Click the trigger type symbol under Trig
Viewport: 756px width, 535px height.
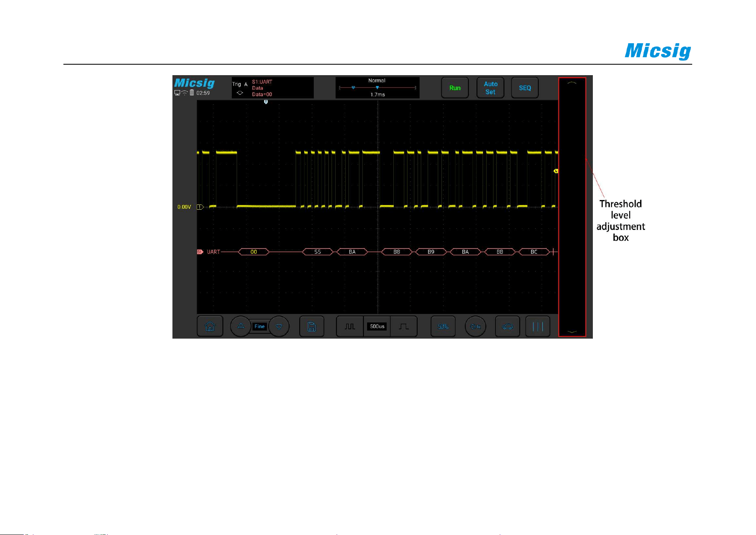click(x=240, y=93)
